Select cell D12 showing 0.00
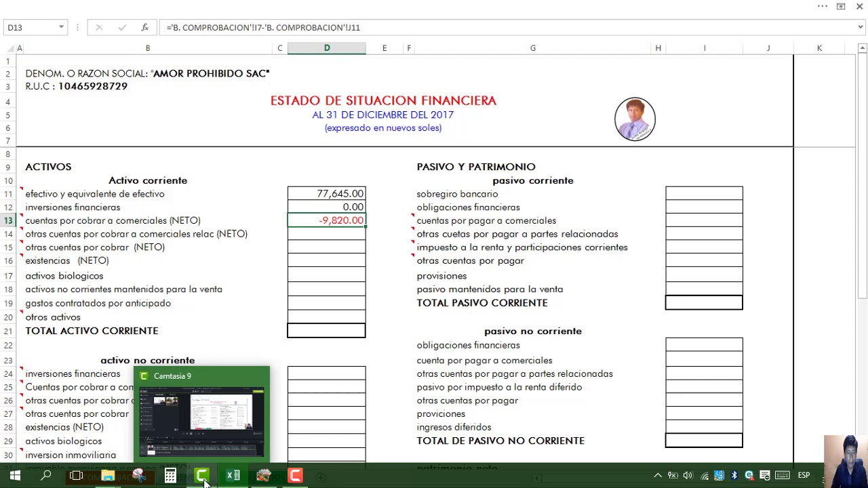 tap(327, 207)
